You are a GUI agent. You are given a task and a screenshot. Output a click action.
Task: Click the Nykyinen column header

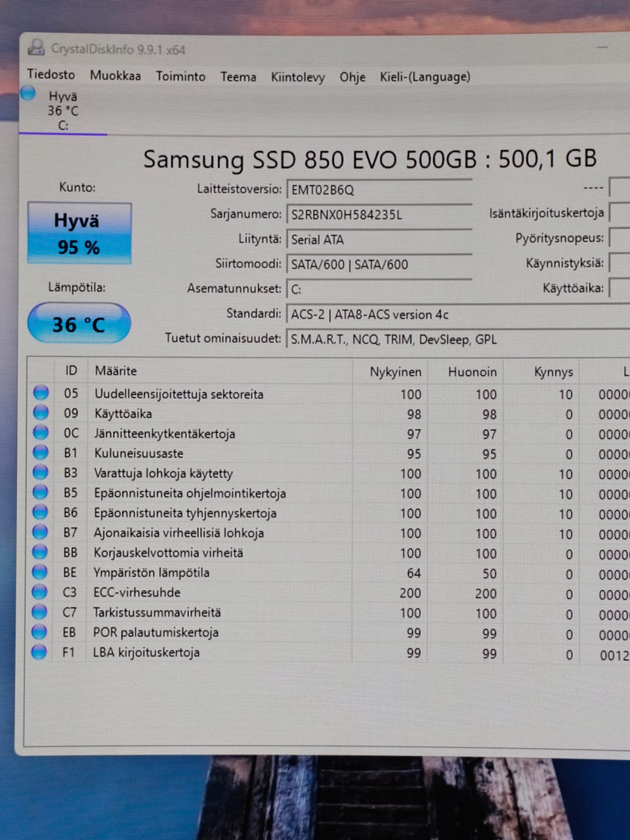390,371
